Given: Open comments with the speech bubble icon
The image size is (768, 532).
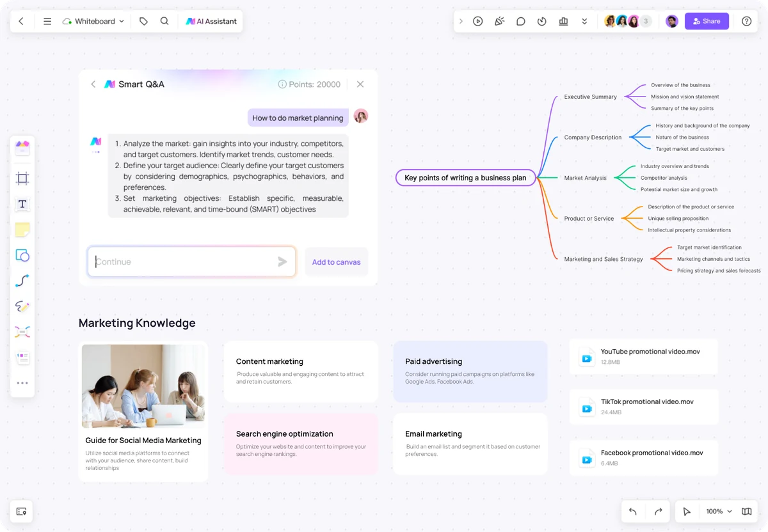Looking at the screenshot, I should click(x=521, y=21).
